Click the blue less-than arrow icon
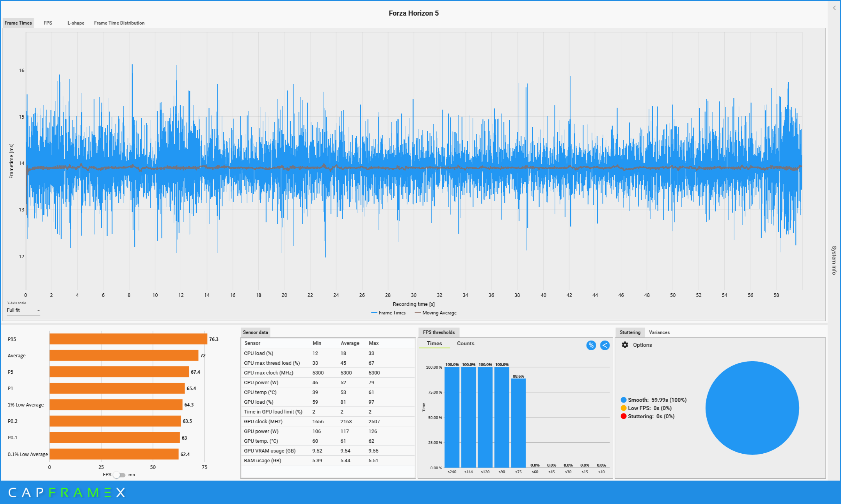Image resolution: width=841 pixels, height=504 pixels. tap(605, 345)
